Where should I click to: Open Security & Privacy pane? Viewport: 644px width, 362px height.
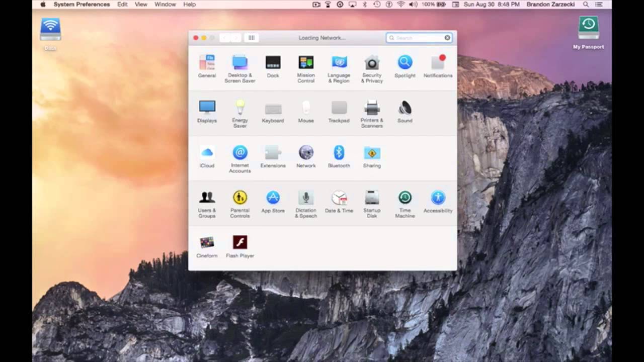(x=372, y=69)
